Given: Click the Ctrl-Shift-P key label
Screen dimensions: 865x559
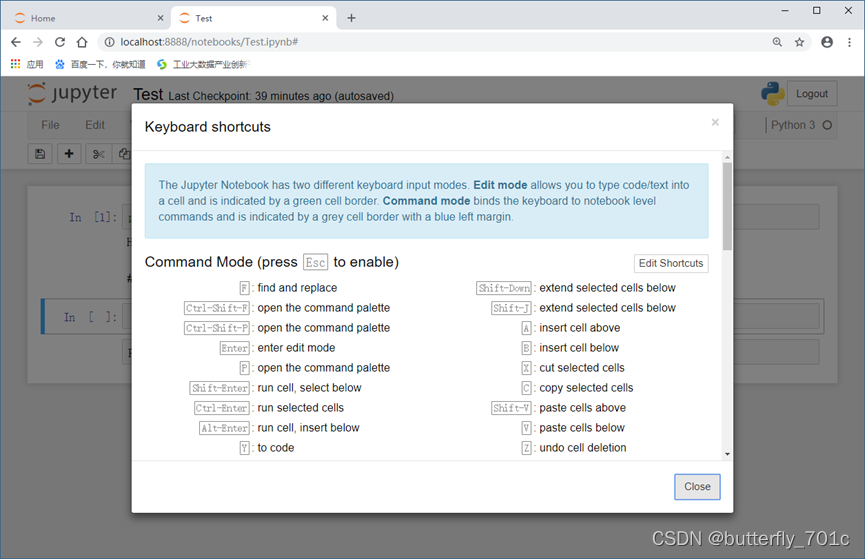Looking at the screenshot, I should [x=217, y=328].
